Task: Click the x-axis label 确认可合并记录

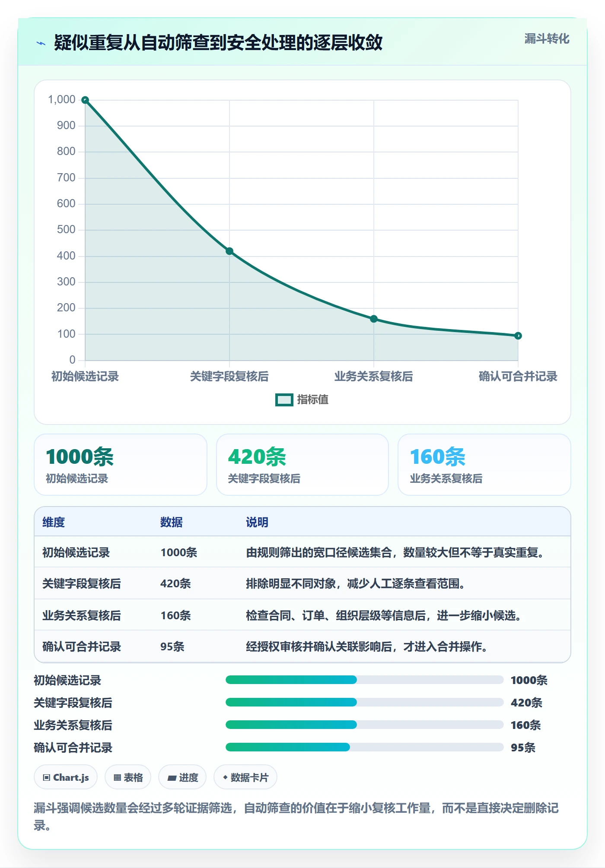Action: 518,377
